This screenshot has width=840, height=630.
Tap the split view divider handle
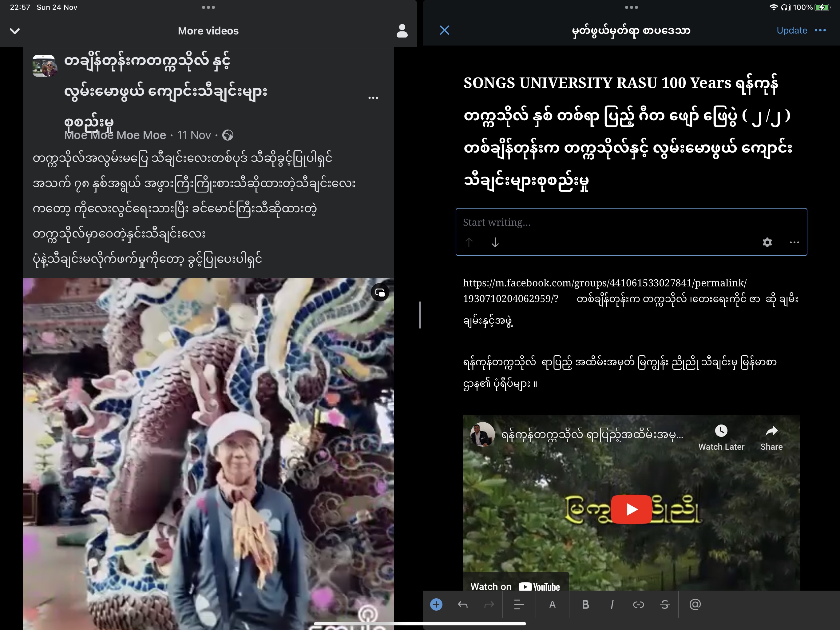coord(420,315)
